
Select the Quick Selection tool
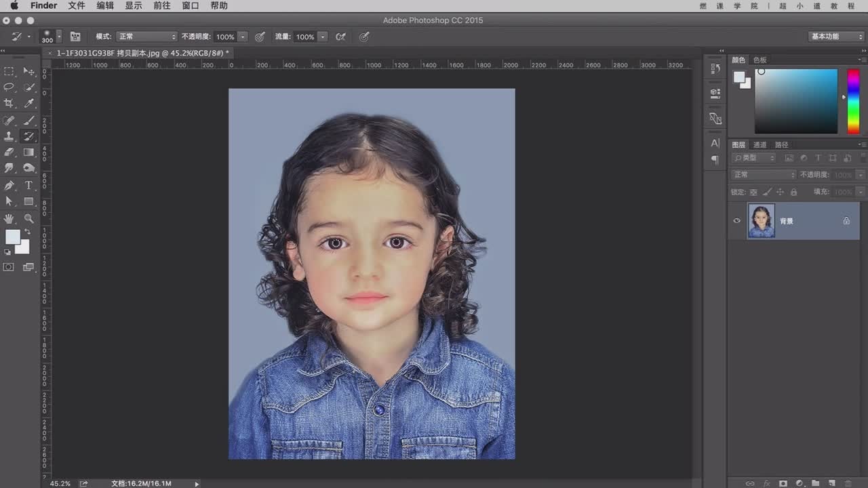pyautogui.click(x=29, y=87)
